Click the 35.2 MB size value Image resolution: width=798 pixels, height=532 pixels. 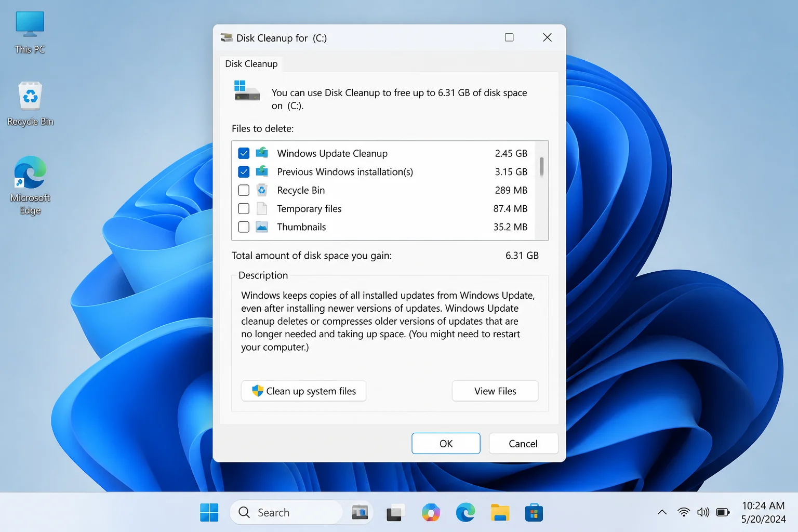tap(510, 227)
